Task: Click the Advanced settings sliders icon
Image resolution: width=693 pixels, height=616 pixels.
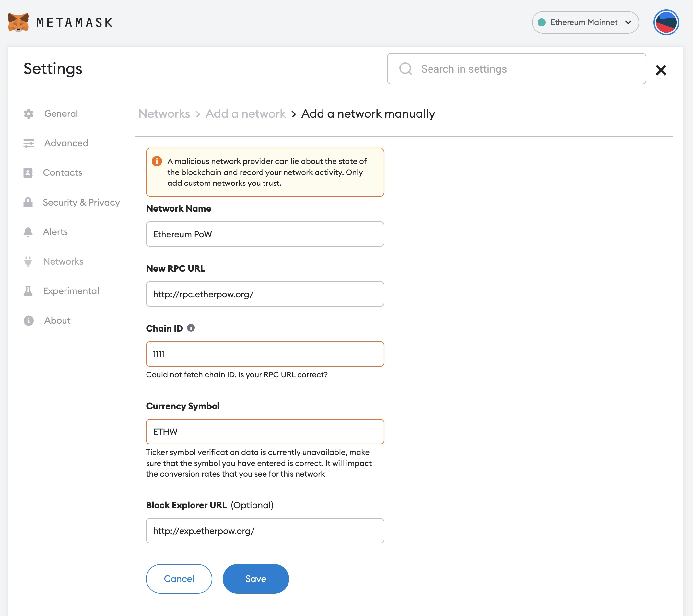Action: pos(29,143)
